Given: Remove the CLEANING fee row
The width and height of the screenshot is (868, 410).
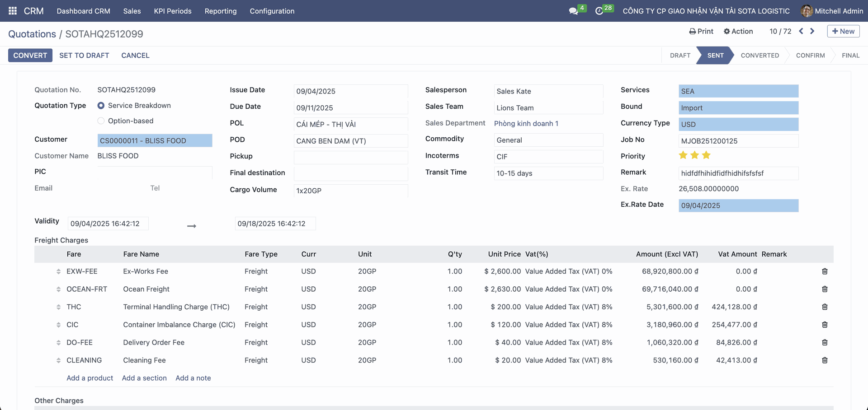Looking at the screenshot, I should tap(825, 360).
